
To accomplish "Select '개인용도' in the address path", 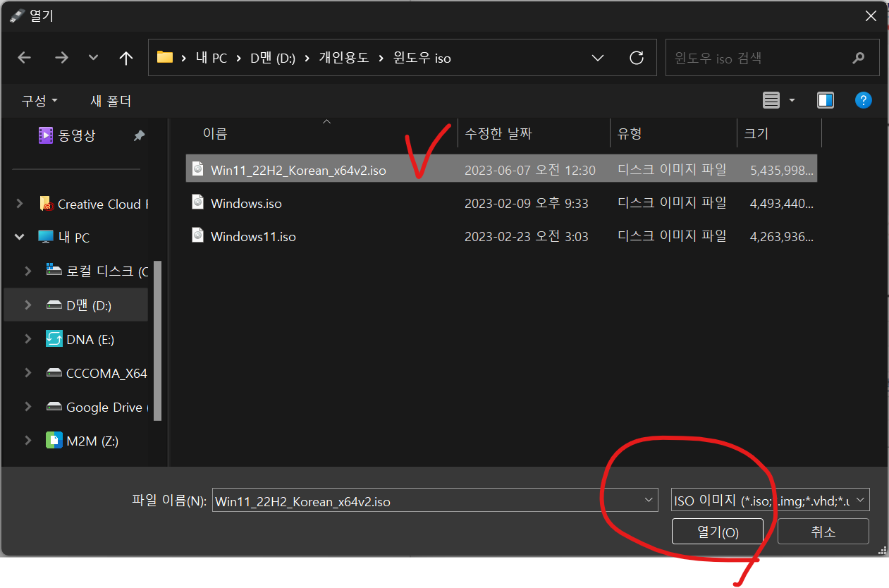I will coord(344,58).
